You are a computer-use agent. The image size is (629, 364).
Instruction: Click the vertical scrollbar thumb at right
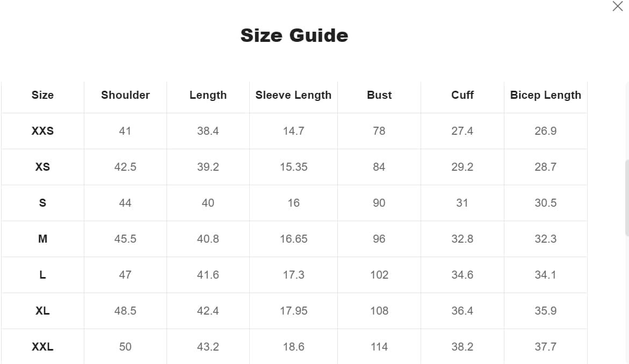pos(627,198)
